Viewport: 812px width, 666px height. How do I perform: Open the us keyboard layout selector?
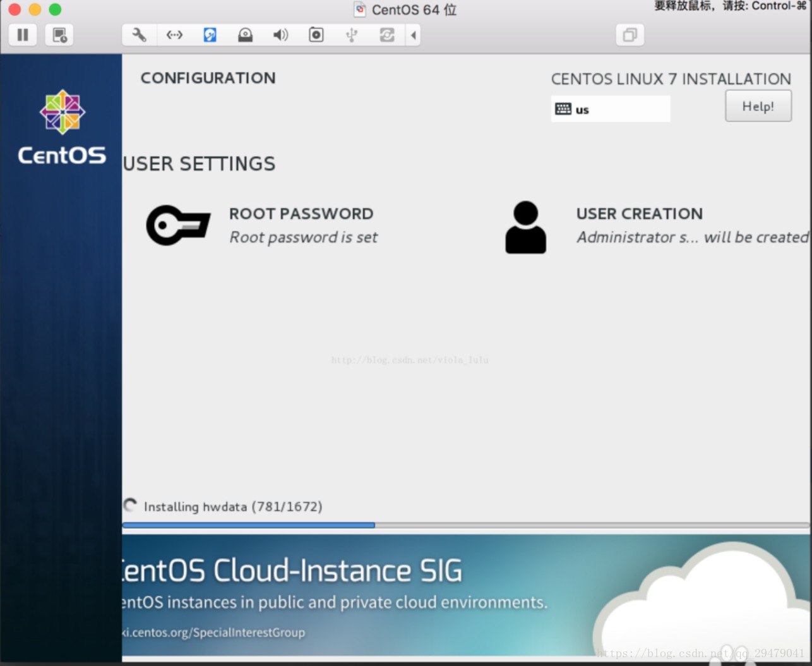coord(611,109)
